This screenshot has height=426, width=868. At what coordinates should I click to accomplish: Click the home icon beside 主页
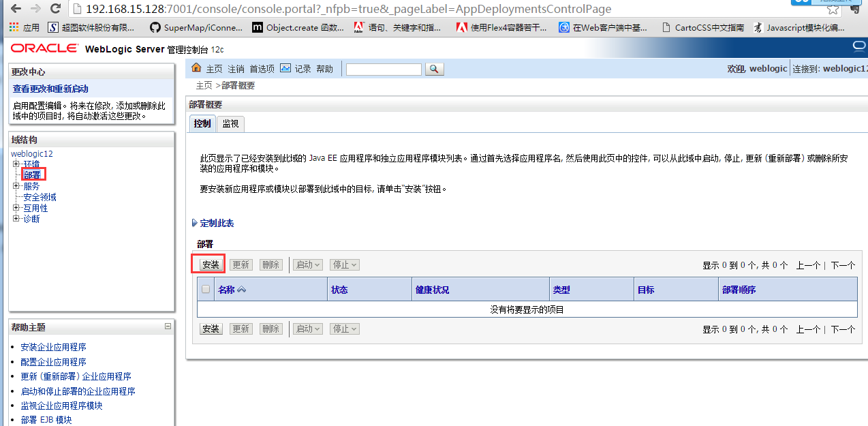click(x=197, y=68)
